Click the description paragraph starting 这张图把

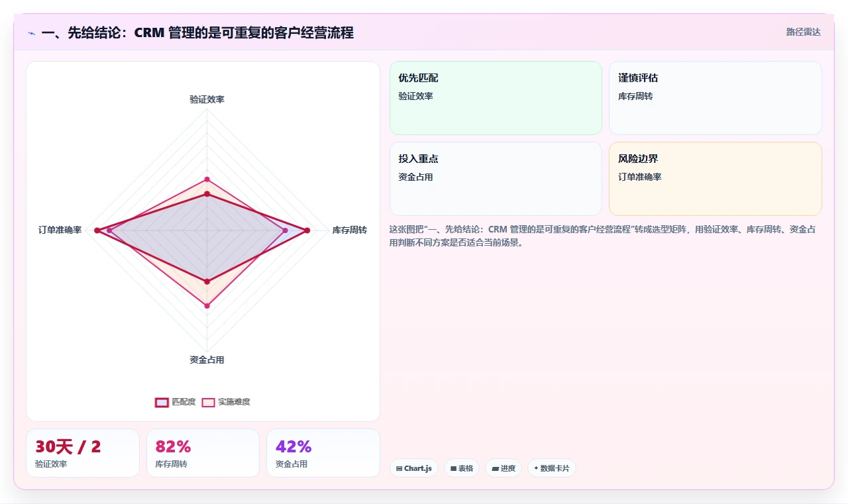[603, 236]
